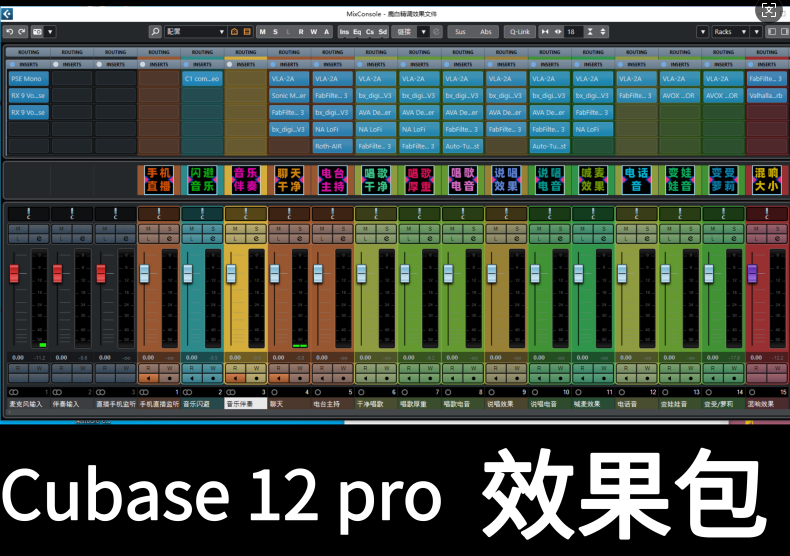Click the rack height zoom icon
Viewport: 790px width, 556px height.
point(590,32)
